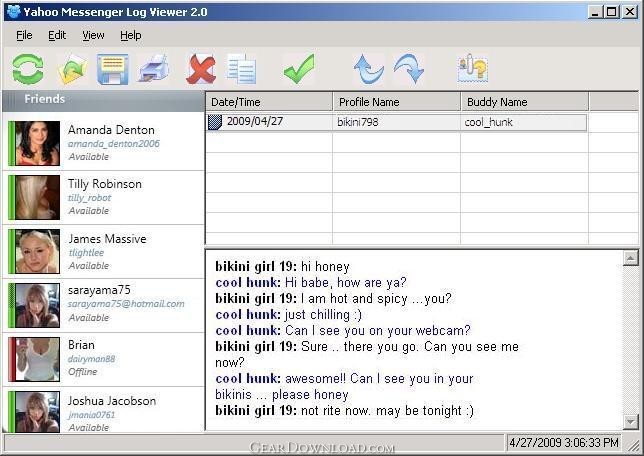Click the Friends panel header

(x=103, y=100)
